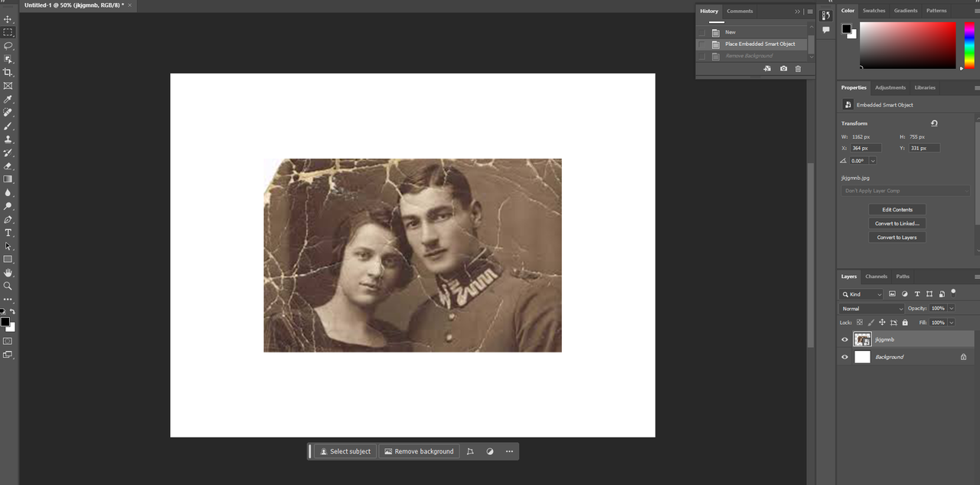
Task: Select the Eyedropper tool
Action: (x=8, y=100)
